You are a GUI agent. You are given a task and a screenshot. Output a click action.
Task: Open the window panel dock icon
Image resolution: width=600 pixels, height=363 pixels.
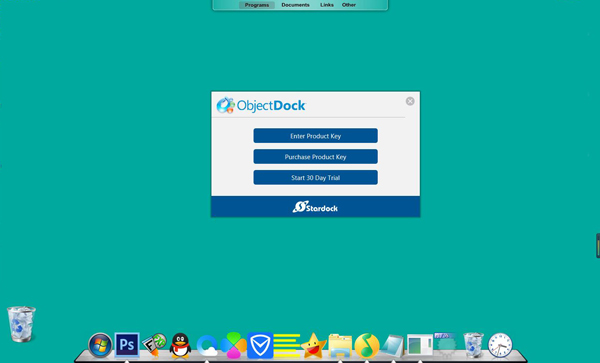420,345
